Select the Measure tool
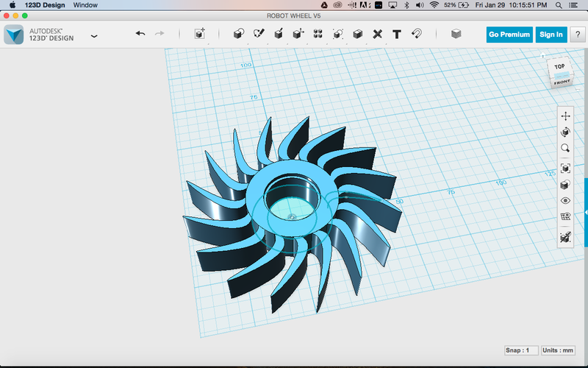 coord(377,34)
